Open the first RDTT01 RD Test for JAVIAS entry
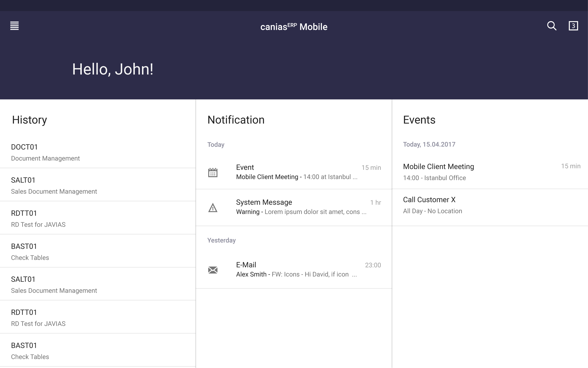This screenshot has width=588, height=368. click(x=98, y=218)
